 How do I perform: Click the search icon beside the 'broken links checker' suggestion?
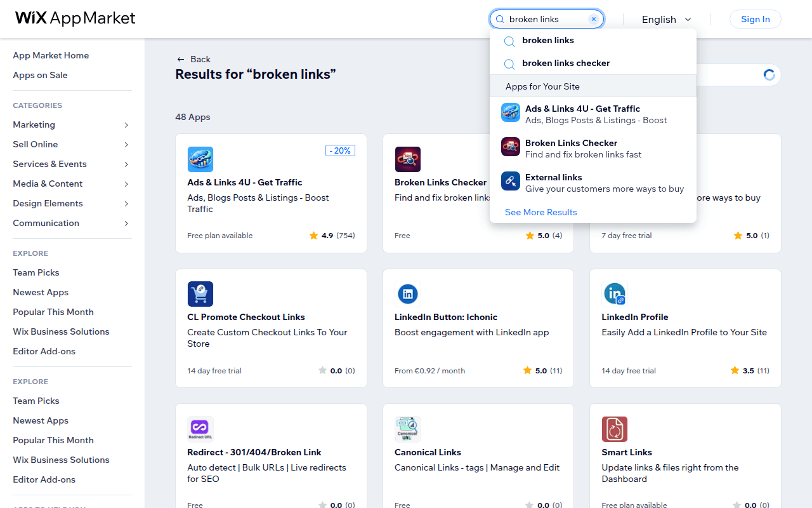point(509,64)
